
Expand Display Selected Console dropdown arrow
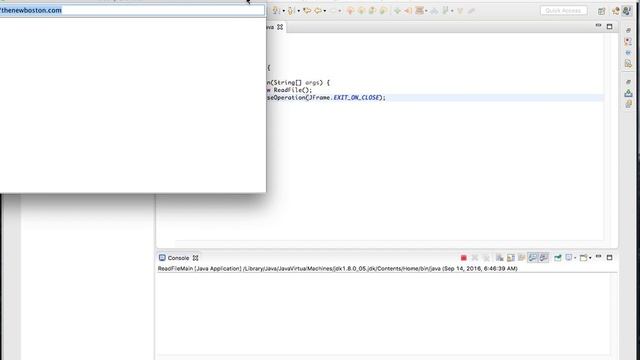pos(575,258)
